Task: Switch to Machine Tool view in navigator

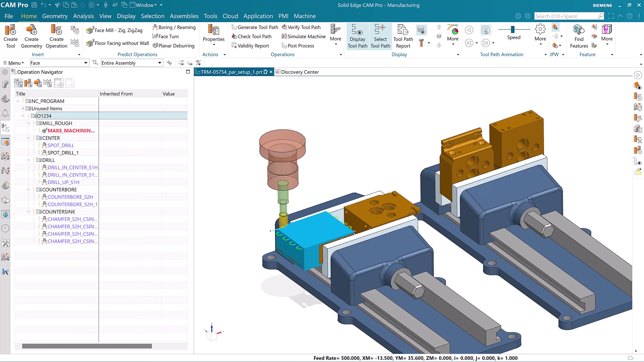Action: coord(28,83)
